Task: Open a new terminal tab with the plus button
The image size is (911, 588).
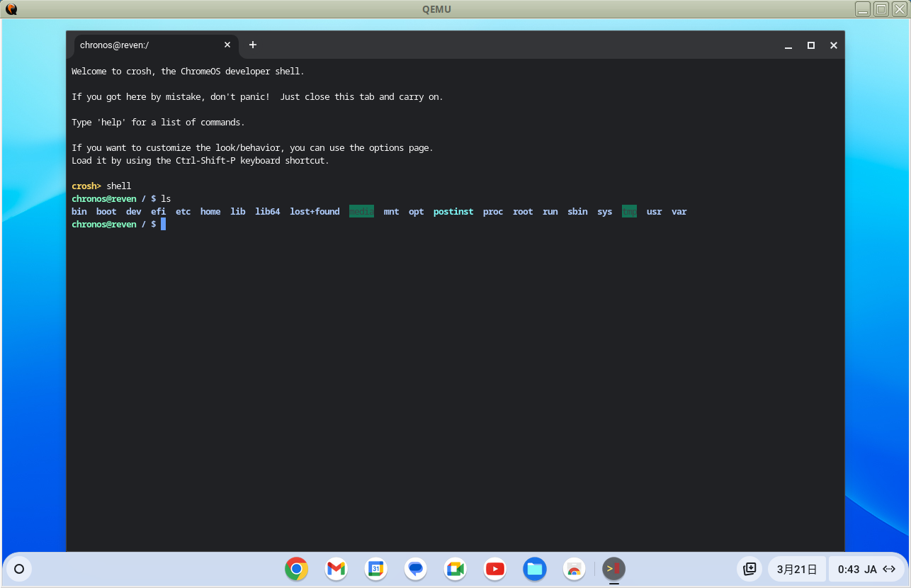Action: pyautogui.click(x=253, y=45)
